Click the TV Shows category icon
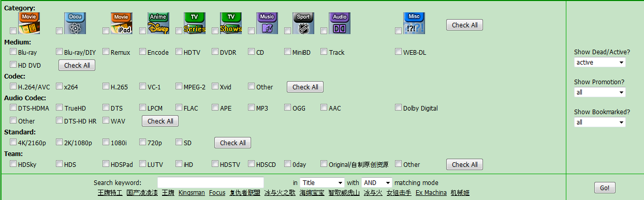Viewport: 644px width, 200px height. coord(231,23)
